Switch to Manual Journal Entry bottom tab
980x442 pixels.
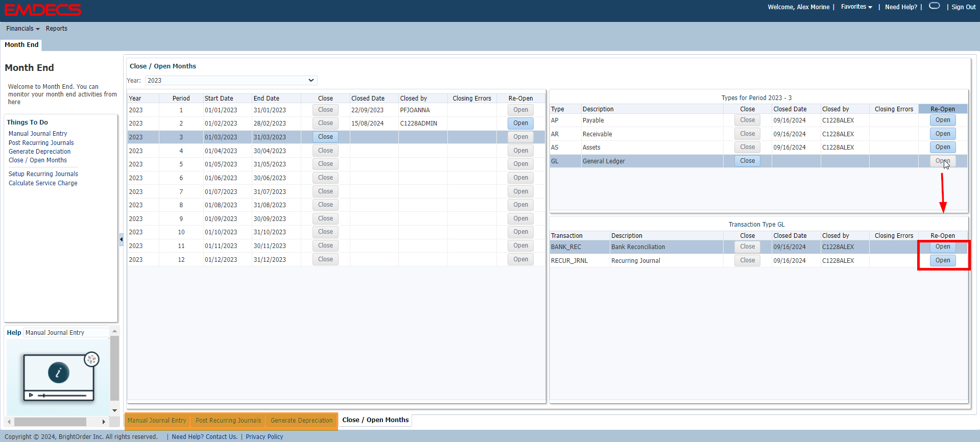click(157, 421)
